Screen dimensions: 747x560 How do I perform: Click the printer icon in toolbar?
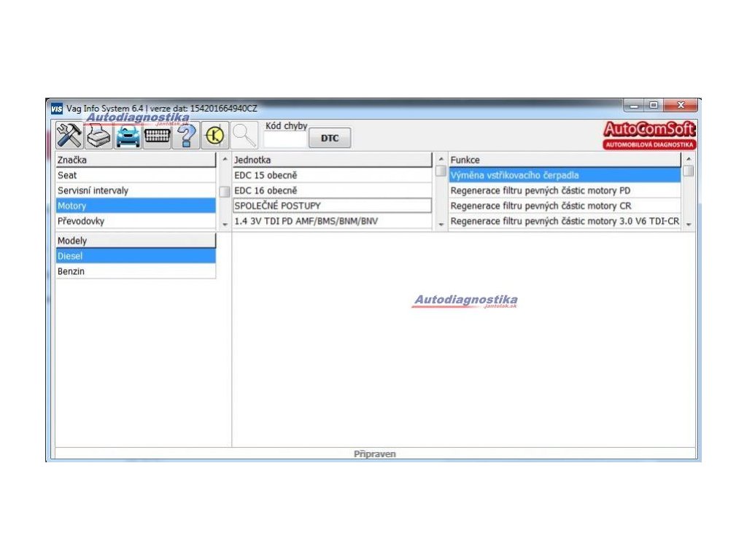click(99, 136)
